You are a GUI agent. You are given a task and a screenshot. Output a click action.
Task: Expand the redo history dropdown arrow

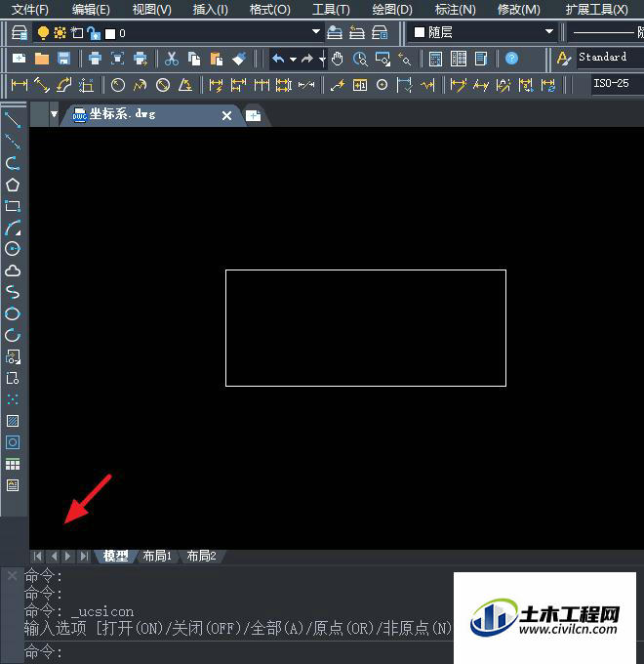click(322, 60)
